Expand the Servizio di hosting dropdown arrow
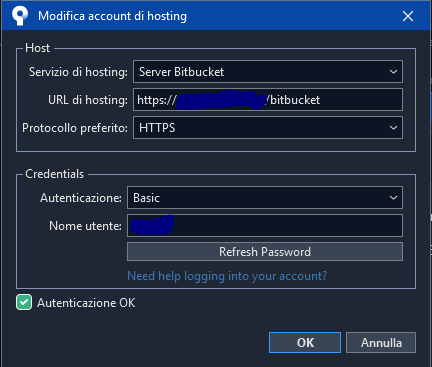This screenshot has width=432, height=367. tap(393, 72)
